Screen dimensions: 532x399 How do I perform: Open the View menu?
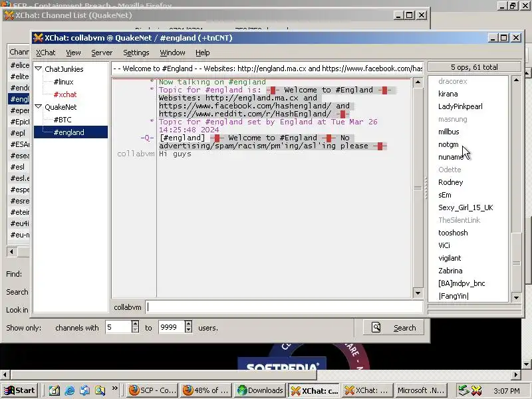pyautogui.click(x=73, y=53)
